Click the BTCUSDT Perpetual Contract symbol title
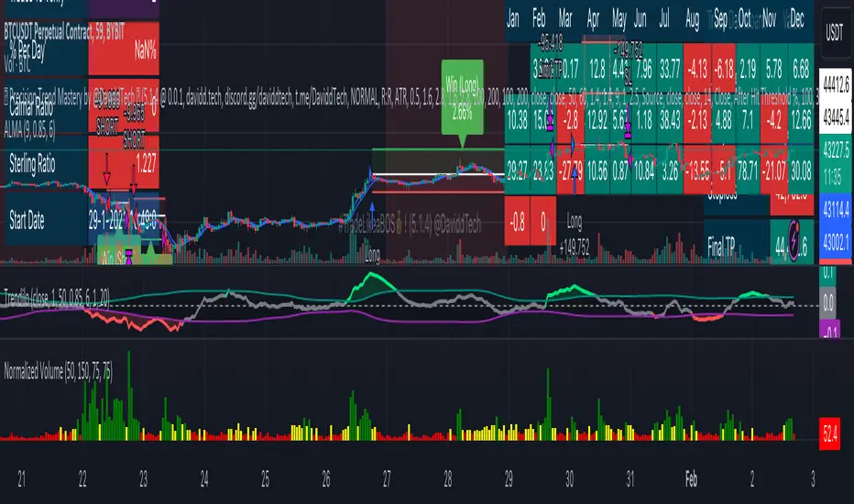 [64, 33]
